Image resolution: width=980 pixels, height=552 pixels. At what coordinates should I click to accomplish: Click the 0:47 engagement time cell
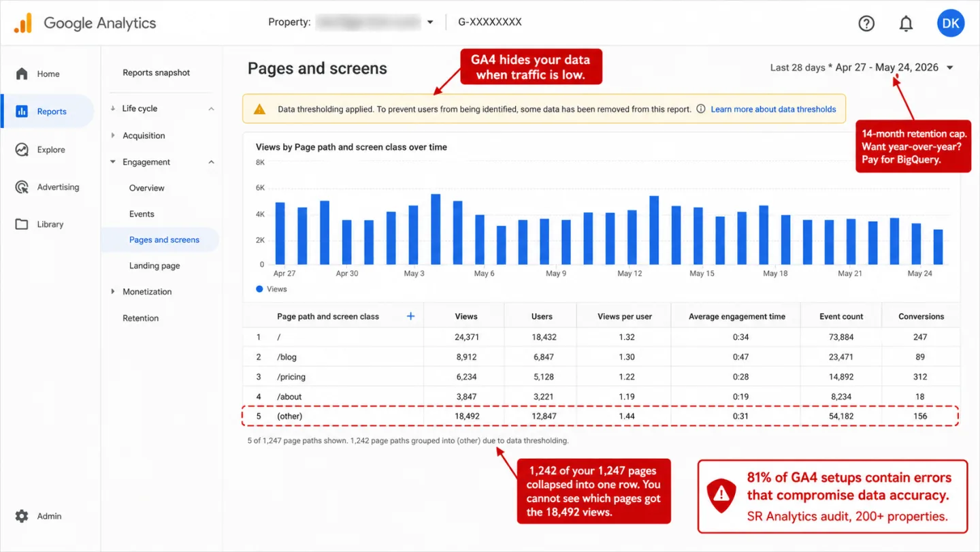click(741, 357)
